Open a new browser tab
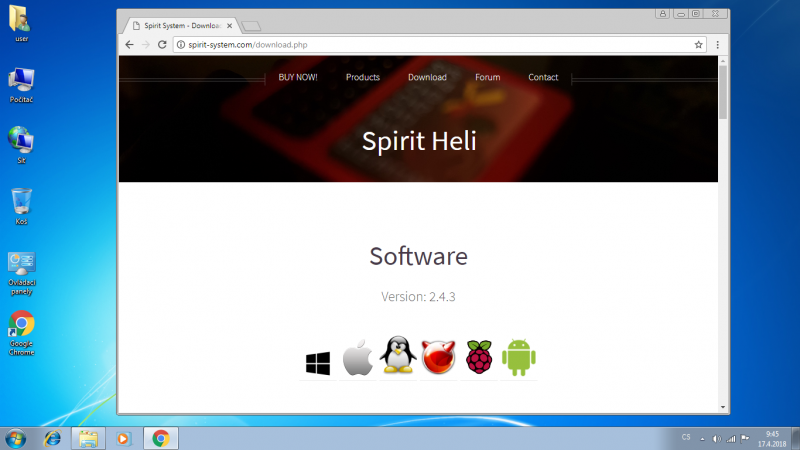Image resolution: width=800 pixels, height=450 pixels. tap(251, 26)
